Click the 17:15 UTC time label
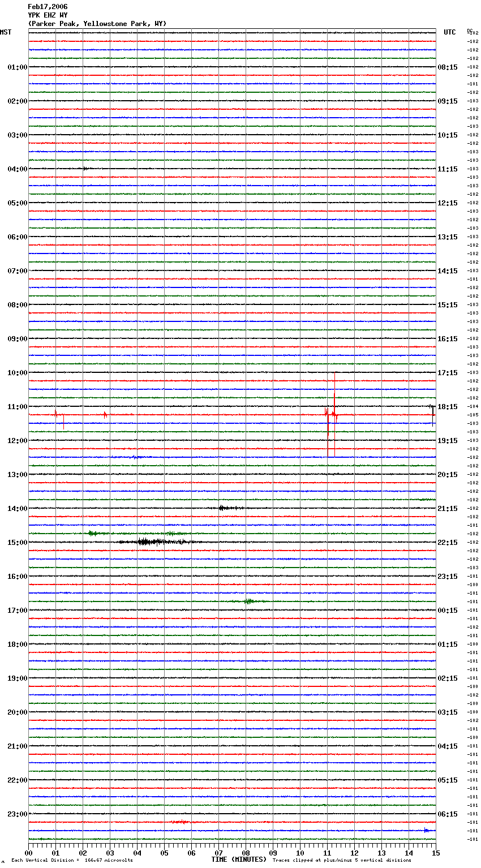Screen dimensions: 481x868 (x=448, y=373)
